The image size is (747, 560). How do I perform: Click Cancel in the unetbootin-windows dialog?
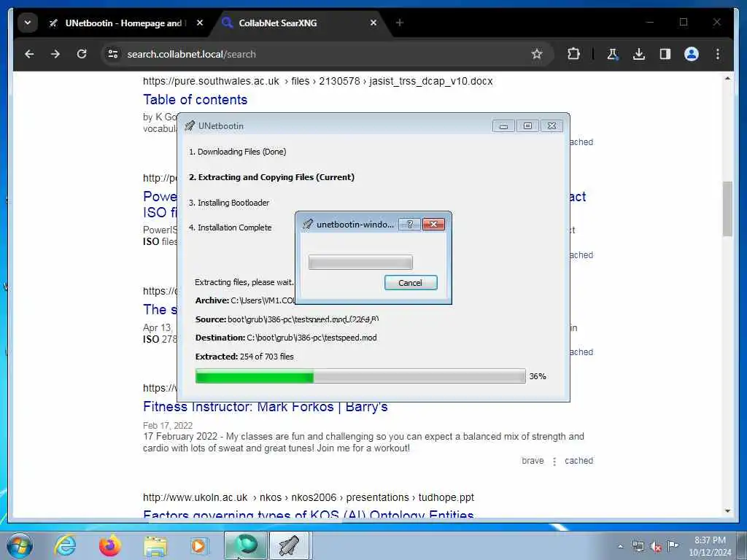pyautogui.click(x=411, y=283)
